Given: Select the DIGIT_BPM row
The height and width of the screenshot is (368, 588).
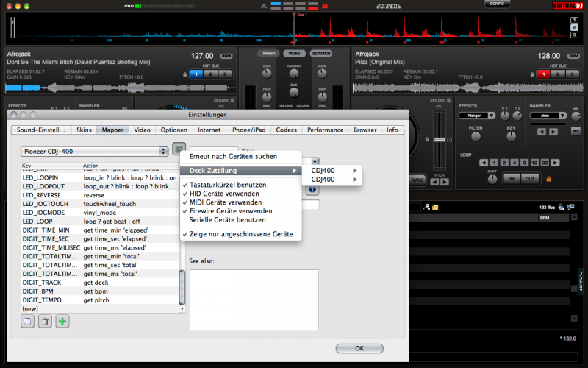Looking at the screenshot, I should click(100, 291).
